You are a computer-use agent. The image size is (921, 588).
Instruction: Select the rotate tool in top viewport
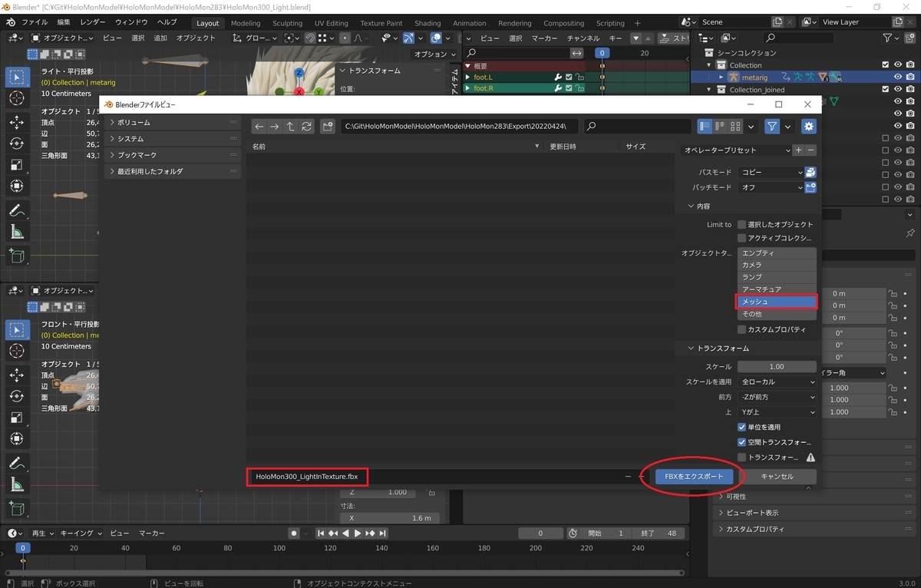click(x=17, y=144)
